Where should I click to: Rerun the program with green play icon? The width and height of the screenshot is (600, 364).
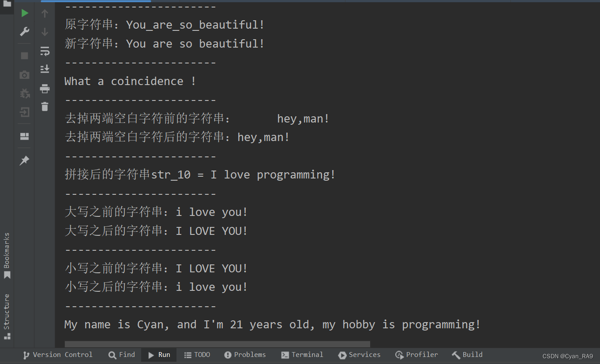click(x=25, y=13)
